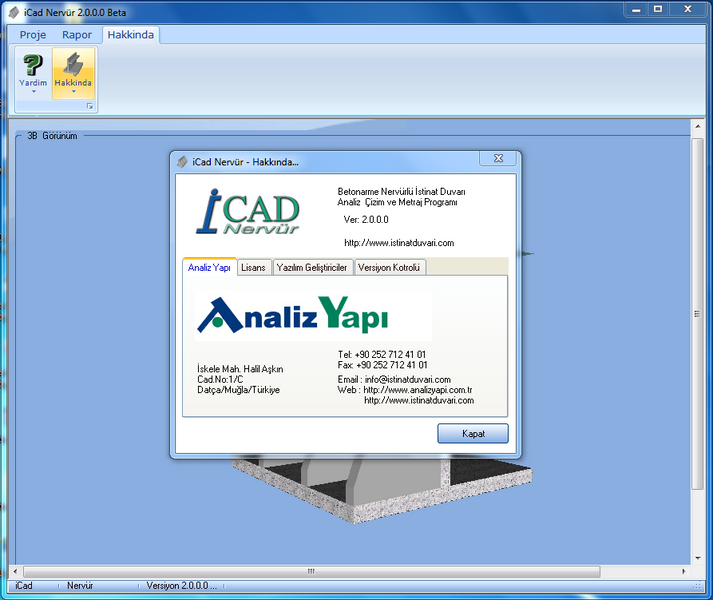Viewport: 713px width, 600px height.
Task: Click the Ver: 2.0.0.0 text
Action: [366, 220]
